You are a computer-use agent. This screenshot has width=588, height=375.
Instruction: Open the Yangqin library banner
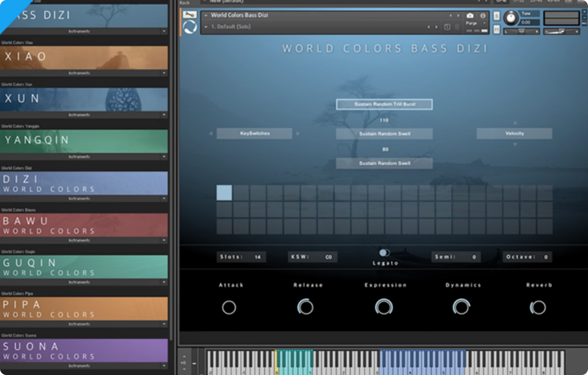pyautogui.click(x=84, y=141)
